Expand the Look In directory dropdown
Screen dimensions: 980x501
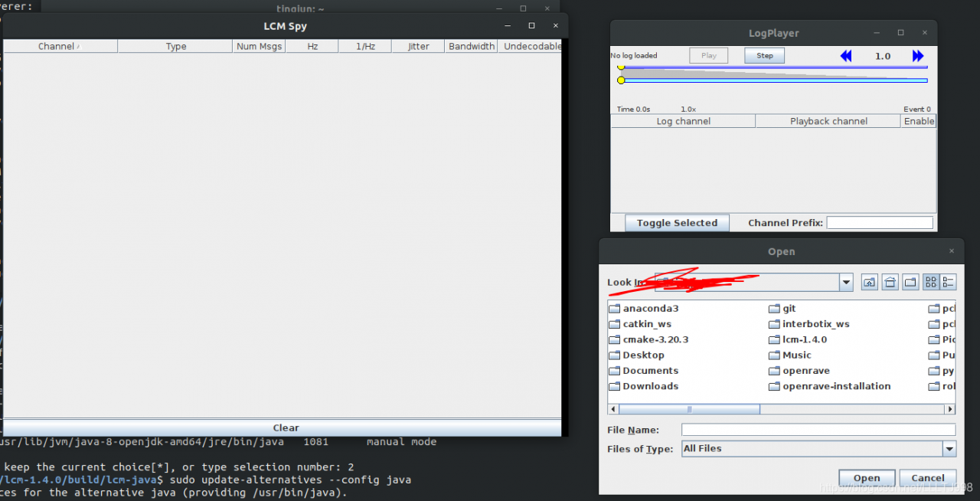coord(846,283)
